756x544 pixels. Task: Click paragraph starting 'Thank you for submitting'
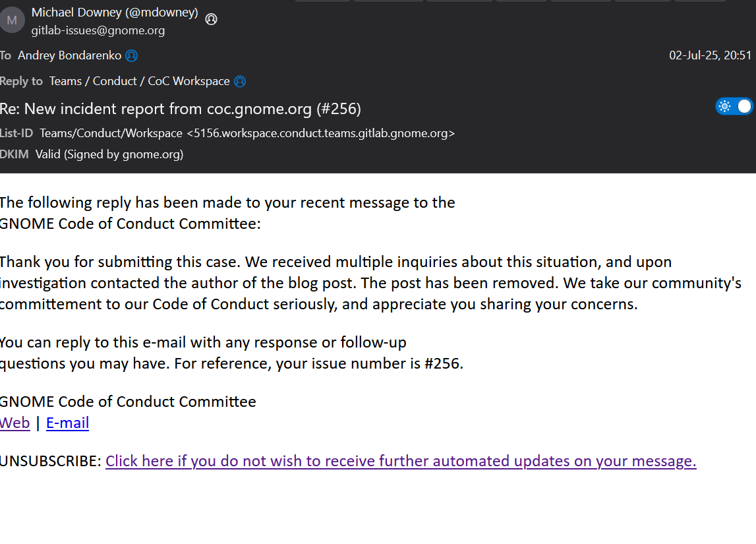pyautogui.click(x=369, y=283)
